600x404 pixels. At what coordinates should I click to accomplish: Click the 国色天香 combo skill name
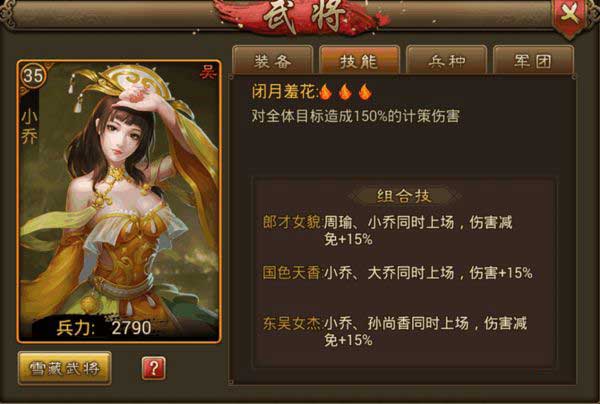(x=292, y=273)
